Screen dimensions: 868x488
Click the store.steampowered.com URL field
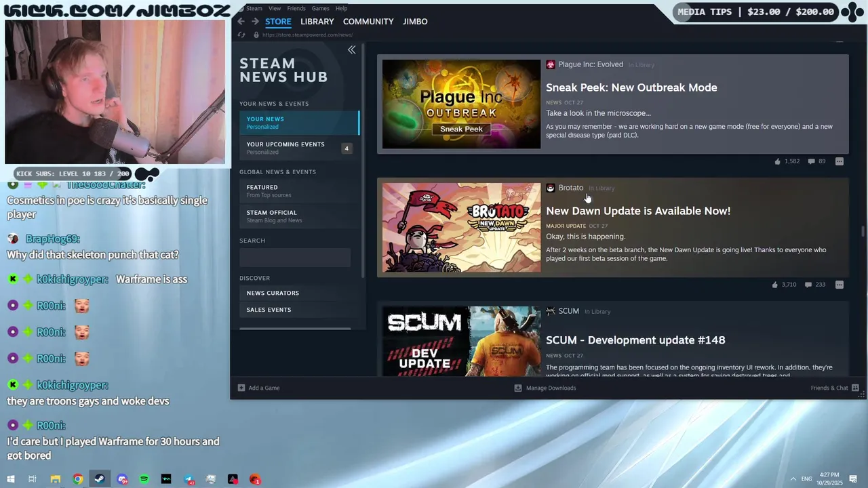(x=307, y=35)
